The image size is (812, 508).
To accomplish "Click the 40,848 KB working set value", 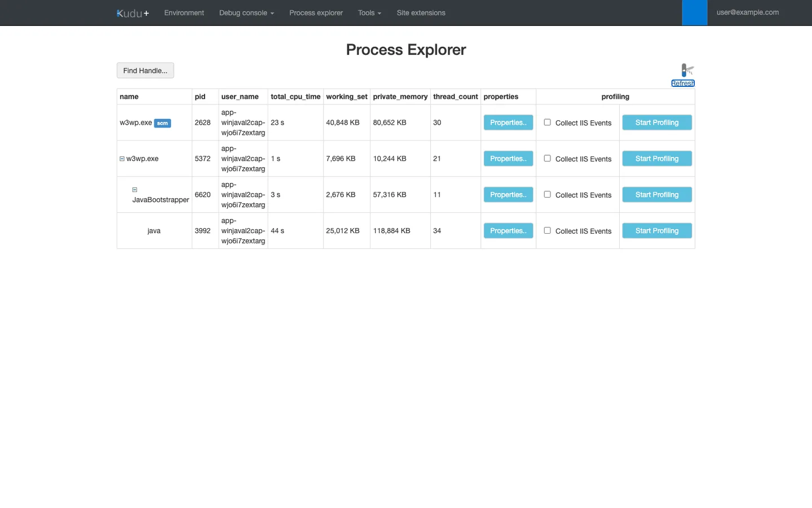I will coord(343,122).
